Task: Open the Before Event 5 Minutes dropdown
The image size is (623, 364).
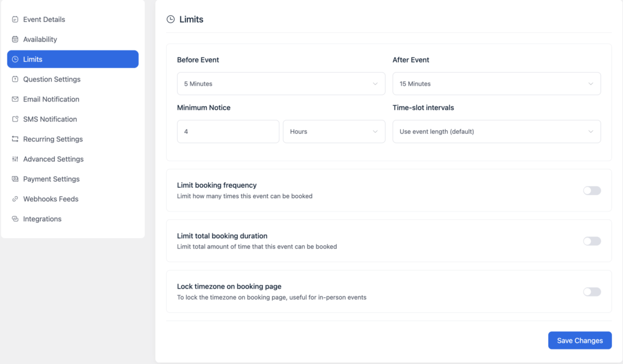Action: (281, 84)
